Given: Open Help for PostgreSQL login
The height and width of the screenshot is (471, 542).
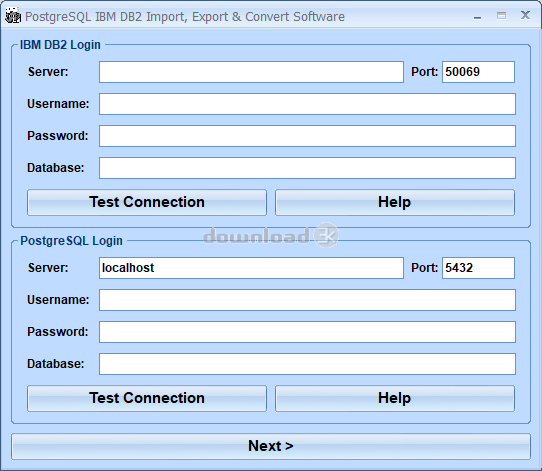Looking at the screenshot, I should click(395, 398).
